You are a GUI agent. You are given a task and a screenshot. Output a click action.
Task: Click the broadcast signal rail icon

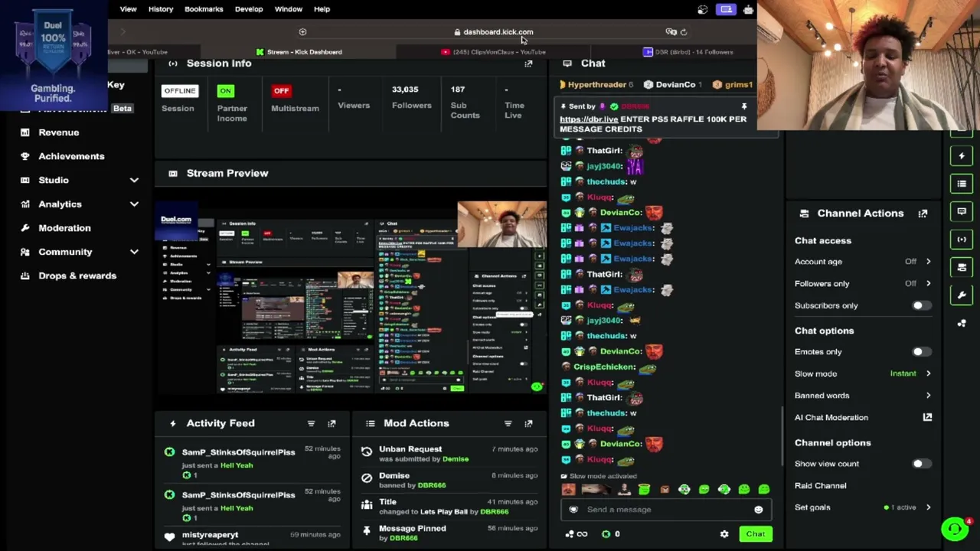pyautogui.click(x=962, y=240)
